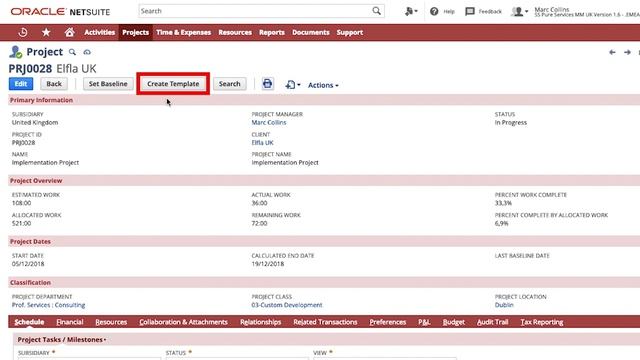
Task: Open the Time & Expenses menu
Action: 183,32
